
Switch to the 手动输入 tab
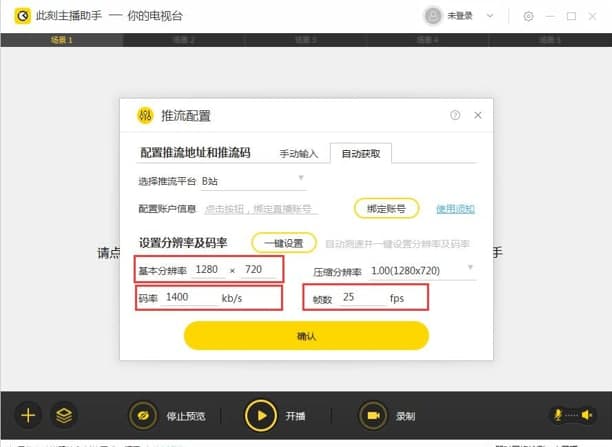tap(299, 154)
